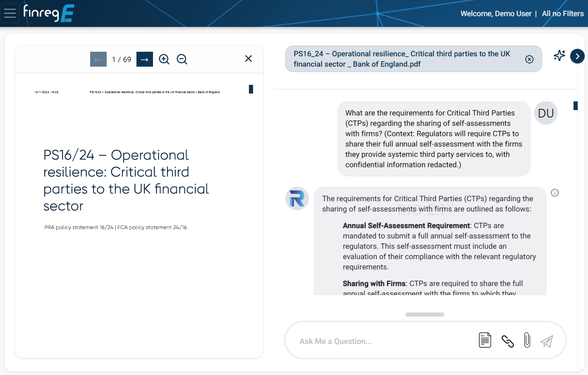This screenshot has width=588, height=375.
Task: Remove the PS16_24 PDF file chip
Action: [529, 59]
